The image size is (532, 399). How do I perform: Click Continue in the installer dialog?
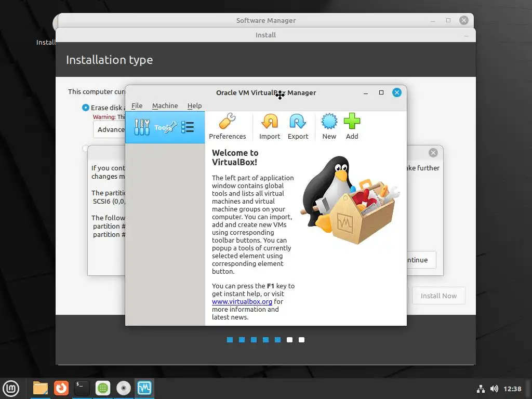(421, 260)
